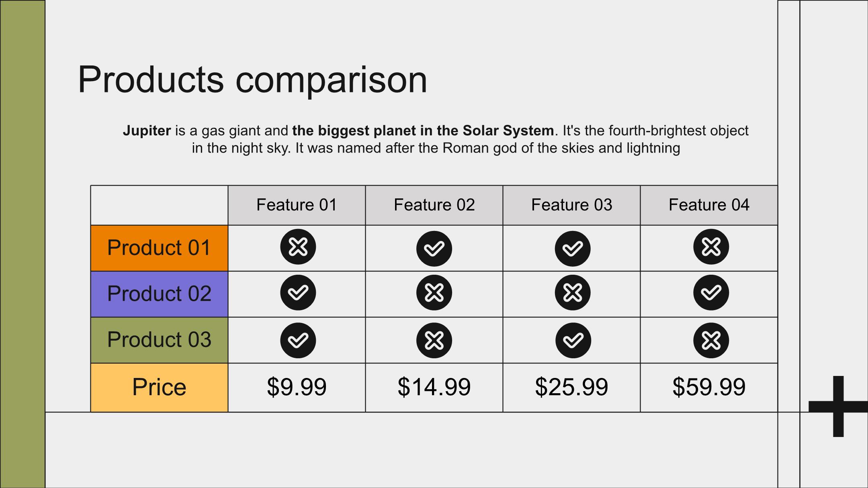The height and width of the screenshot is (488, 868).
Task: Click the cross icon for Product 02 Feature 02
Action: click(x=434, y=292)
